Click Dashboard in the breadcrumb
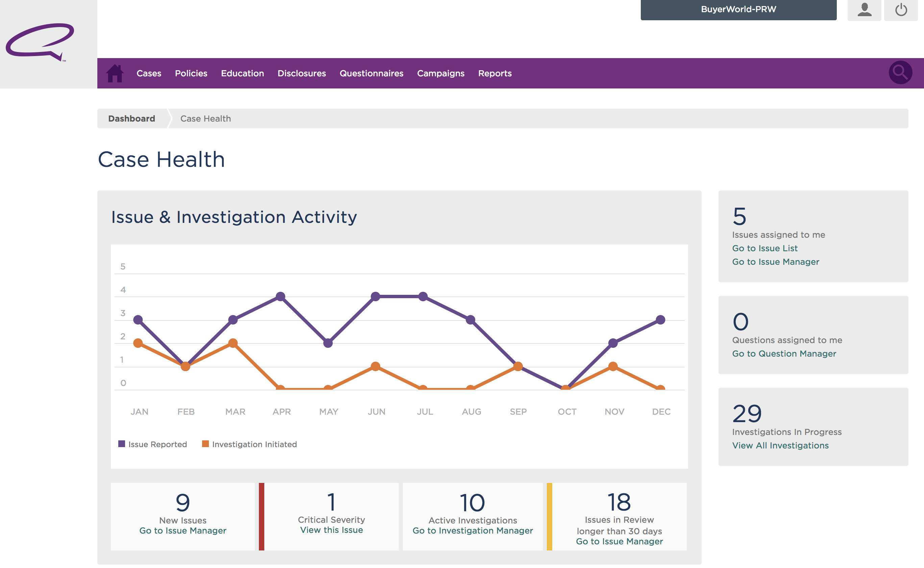Screen dimensions: 924x568 click(x=131, y=119)
